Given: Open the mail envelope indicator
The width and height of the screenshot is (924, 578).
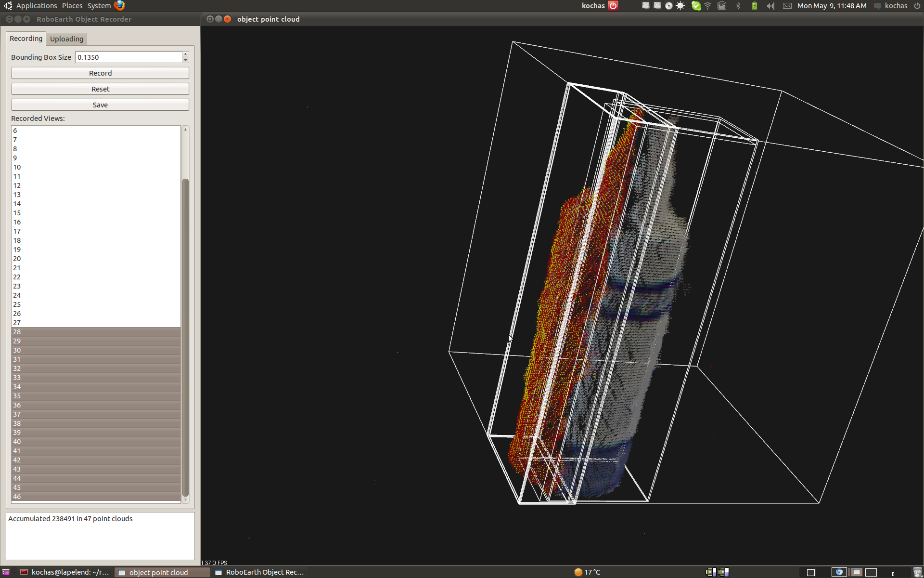Looking at the screenshot, I should 787,6.
